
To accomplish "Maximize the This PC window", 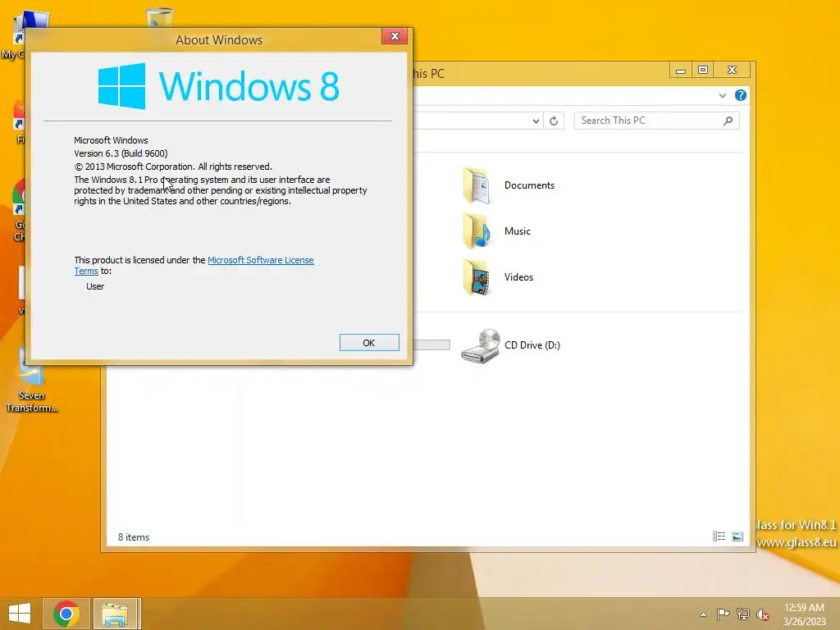I will (x=703, y=71).
